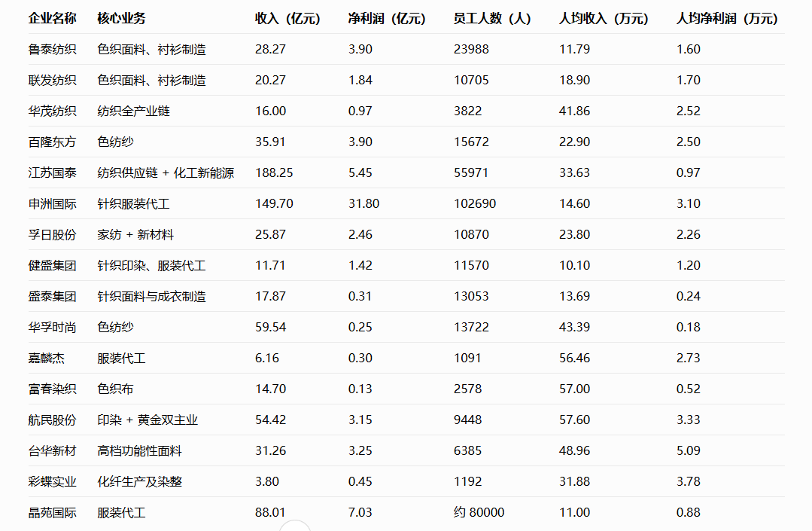The image size is (812, 531).
Task: Click 纺织供应链 + 化工新能源 business cell
Action: tap(166, 173)
